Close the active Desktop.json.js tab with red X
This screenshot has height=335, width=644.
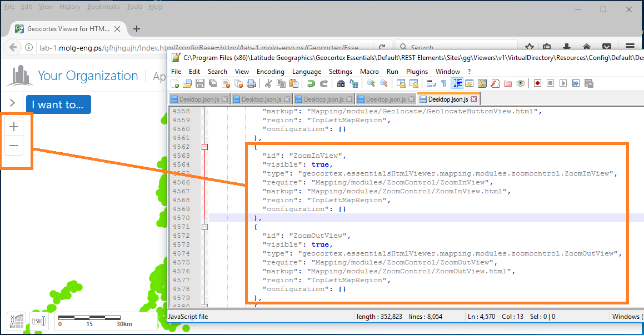pos(474,99)
